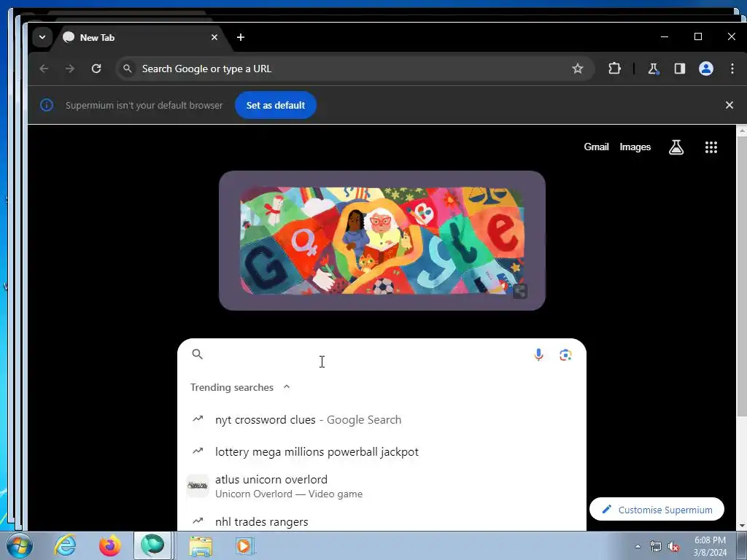Toggle the side panel

tap(680, 69)
